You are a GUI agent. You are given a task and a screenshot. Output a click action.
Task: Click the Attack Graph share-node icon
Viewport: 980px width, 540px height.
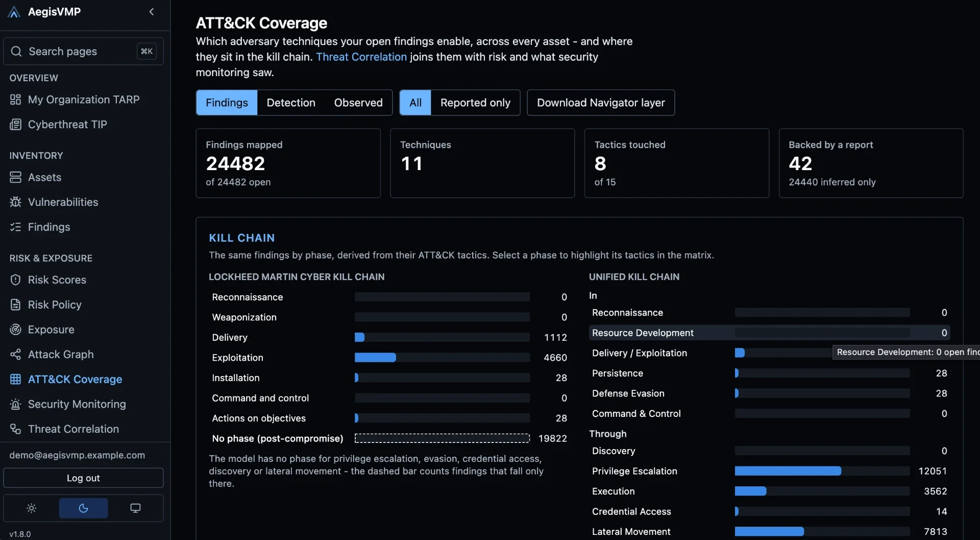pos(15,354)
